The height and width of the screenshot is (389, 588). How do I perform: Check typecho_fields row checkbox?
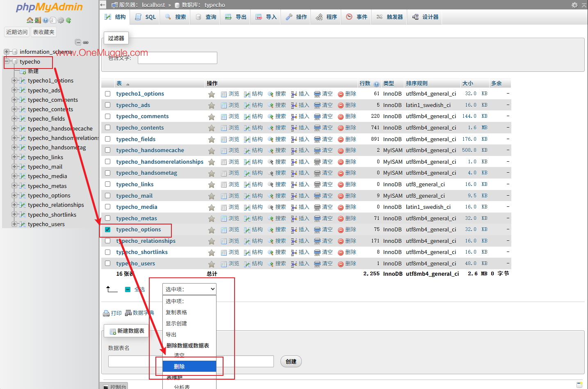(x=107, y=139)
